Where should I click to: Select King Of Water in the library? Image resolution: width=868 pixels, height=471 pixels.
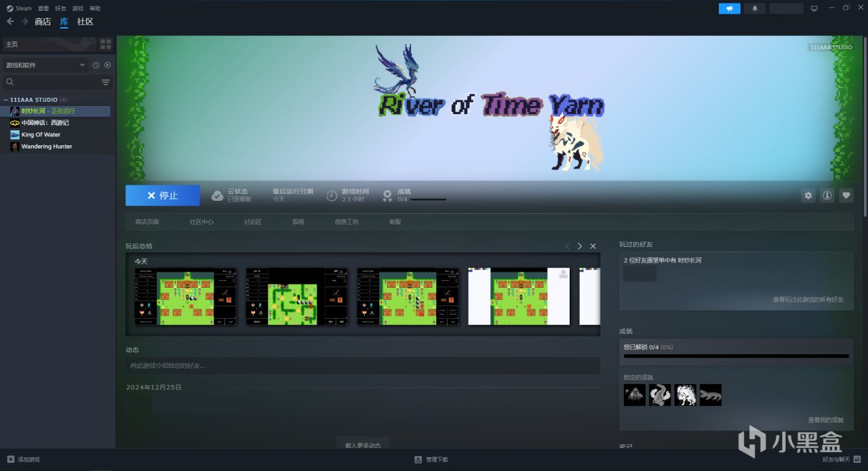56,134
